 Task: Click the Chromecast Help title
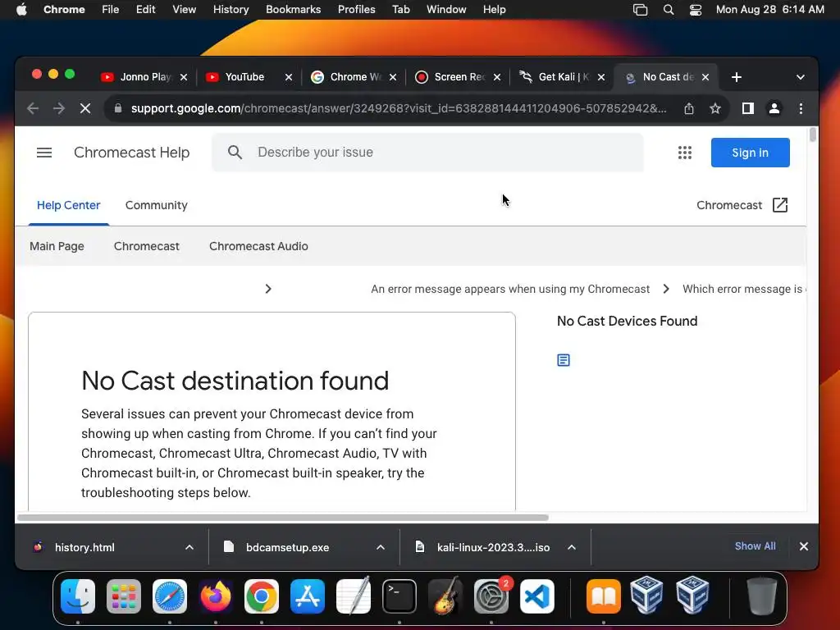(x=132, y=153)
